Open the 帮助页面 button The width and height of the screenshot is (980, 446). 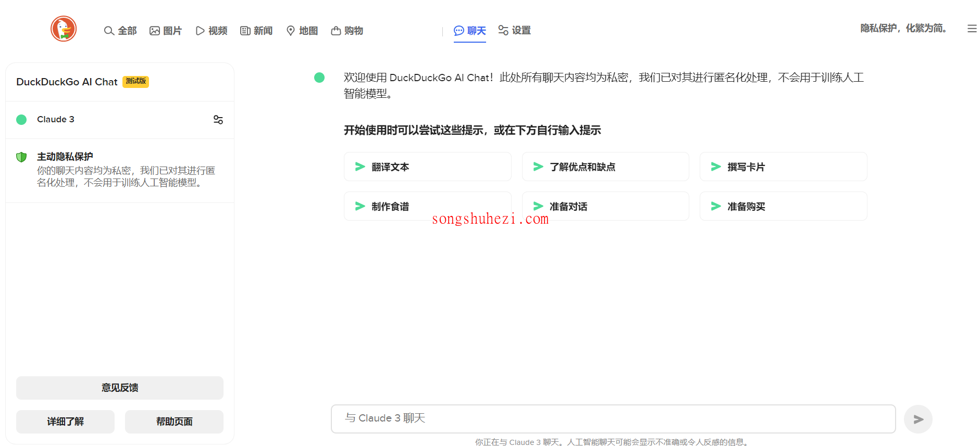(x=174, y=422)
